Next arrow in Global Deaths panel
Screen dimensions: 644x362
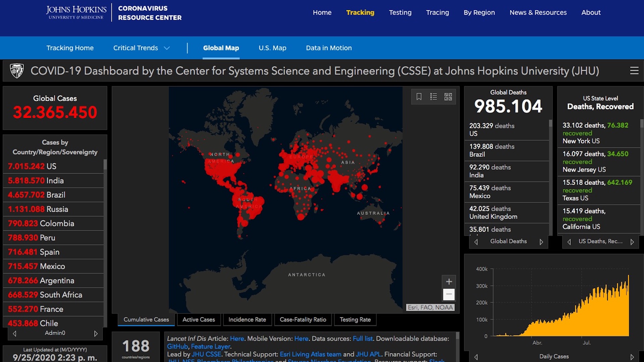tap(541, 242)
